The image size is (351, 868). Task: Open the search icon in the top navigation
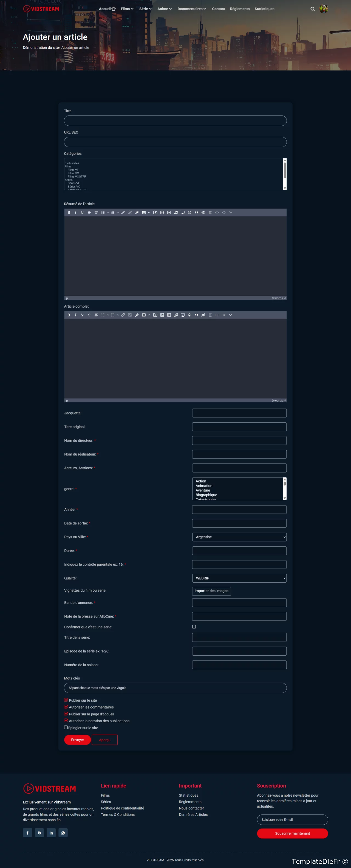pyautogui.click(x=312, y=9)
